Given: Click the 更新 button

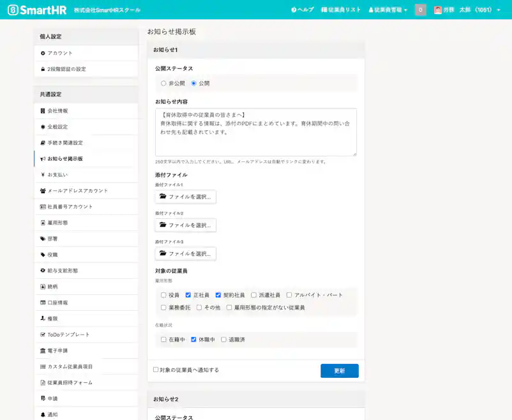Looking at the screenshot, I should [339, 370].
